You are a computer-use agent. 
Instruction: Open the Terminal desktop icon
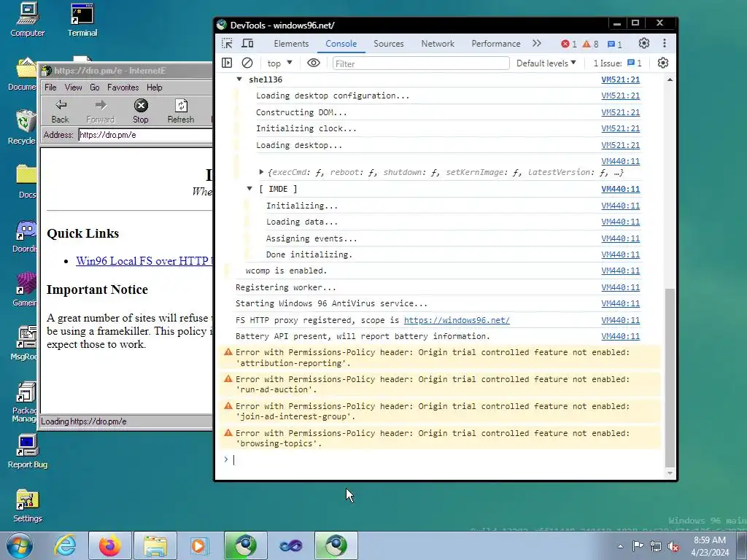(82, 20)
